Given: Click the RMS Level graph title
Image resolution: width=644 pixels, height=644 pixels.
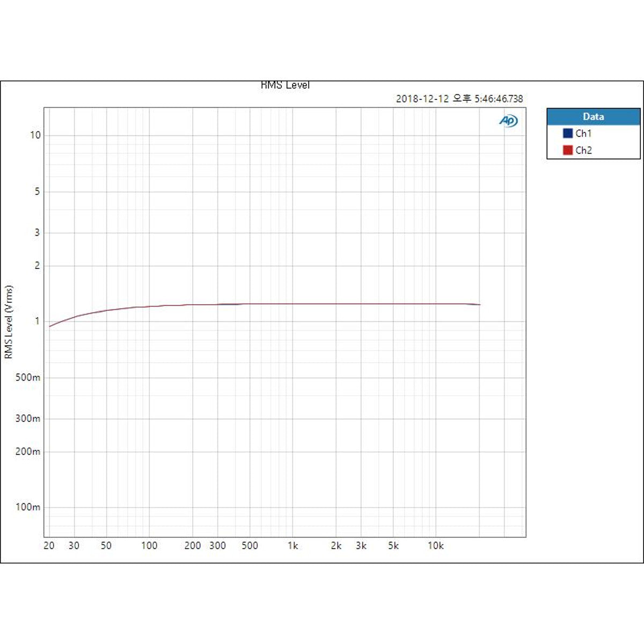Looking at the screenshot, I should point(285,85).
